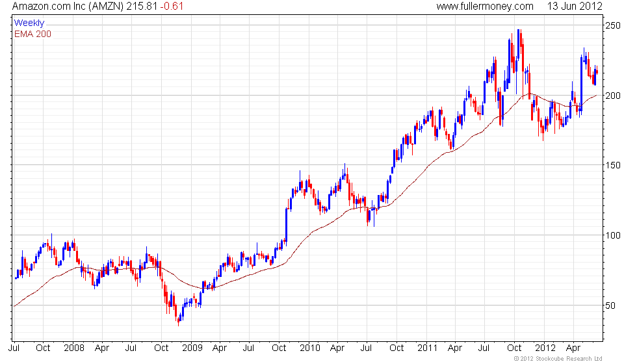Click the 2008 year label on time axis
Screen dimensions: 637x364
[x=74, y=348]
